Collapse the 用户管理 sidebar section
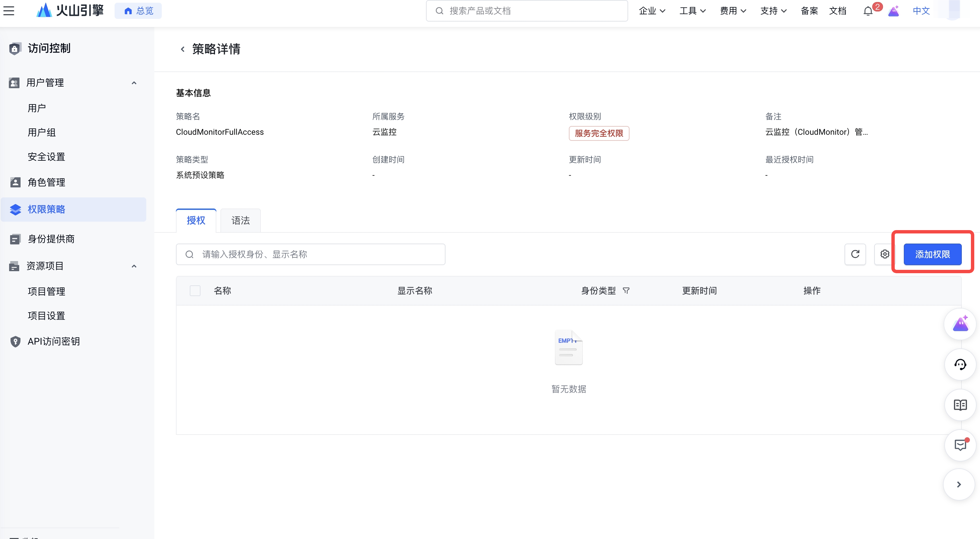Image resolution: width=980 pixels, height=539 pixels. click(134, 83)
